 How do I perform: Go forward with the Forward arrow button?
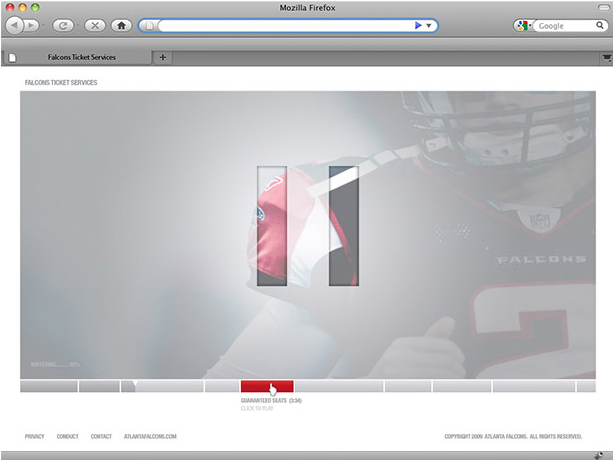point(31,26)
